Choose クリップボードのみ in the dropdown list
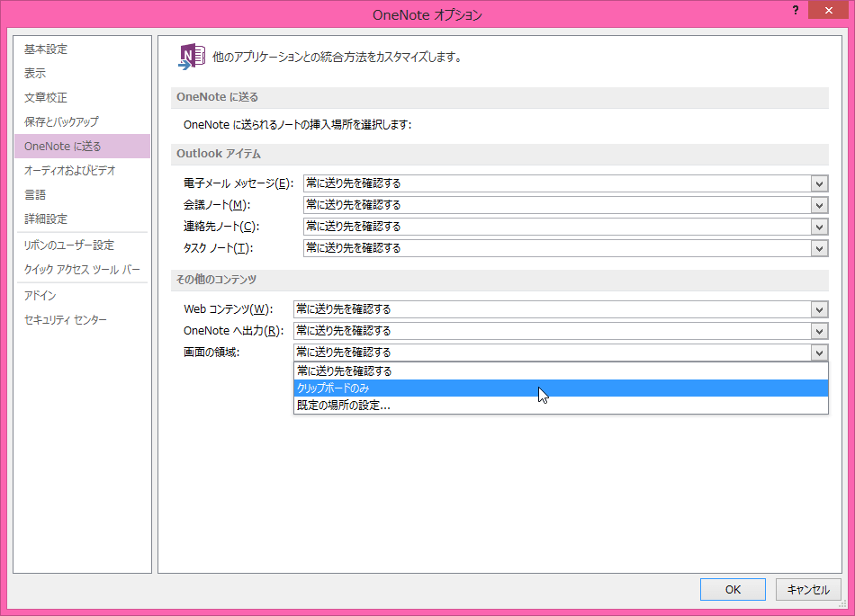This screenshot has width=855, height=616. click(561, 388)
